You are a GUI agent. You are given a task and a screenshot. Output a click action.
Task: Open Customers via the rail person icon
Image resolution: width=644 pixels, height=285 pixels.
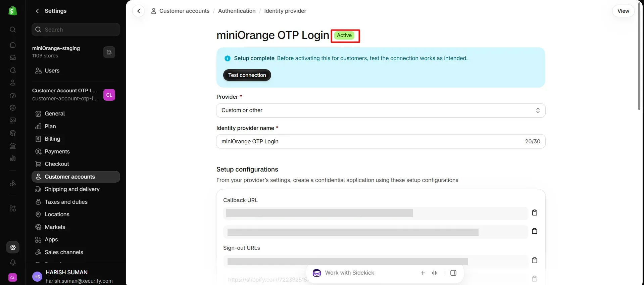click(x=13, y=83)
